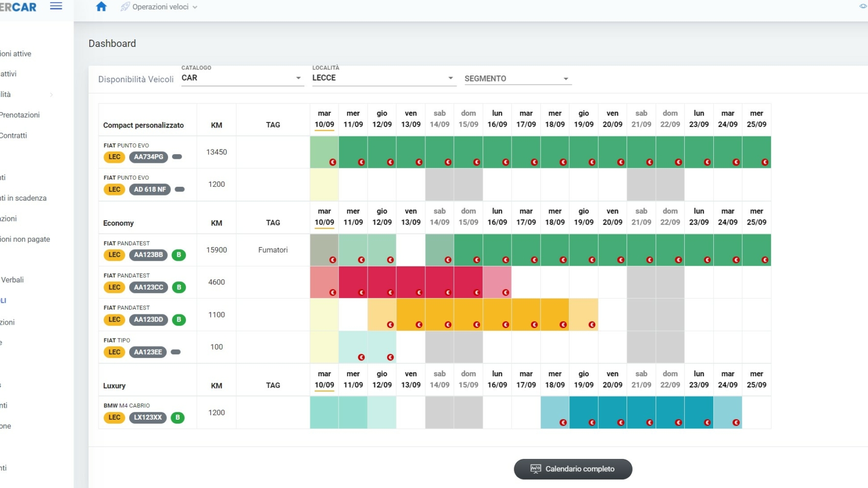
Task: Open the 'ioni attive' sidebar item
Action: click(x=16, y=54)
